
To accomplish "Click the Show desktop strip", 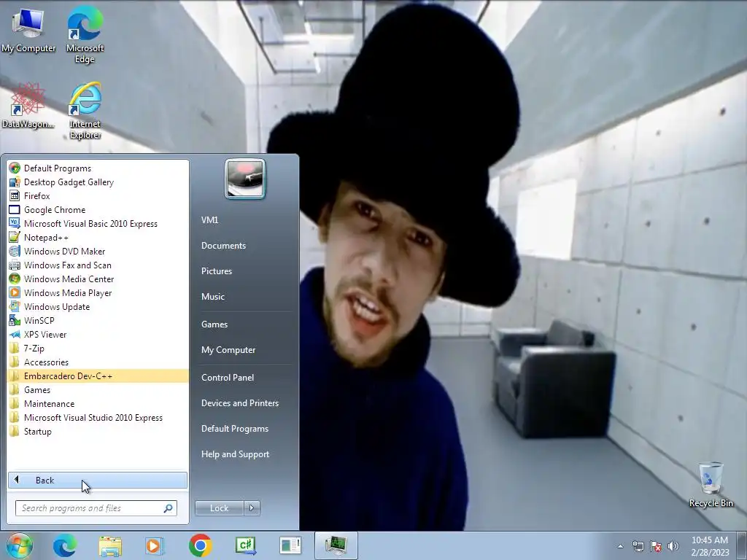I will (x=742, y=545).
